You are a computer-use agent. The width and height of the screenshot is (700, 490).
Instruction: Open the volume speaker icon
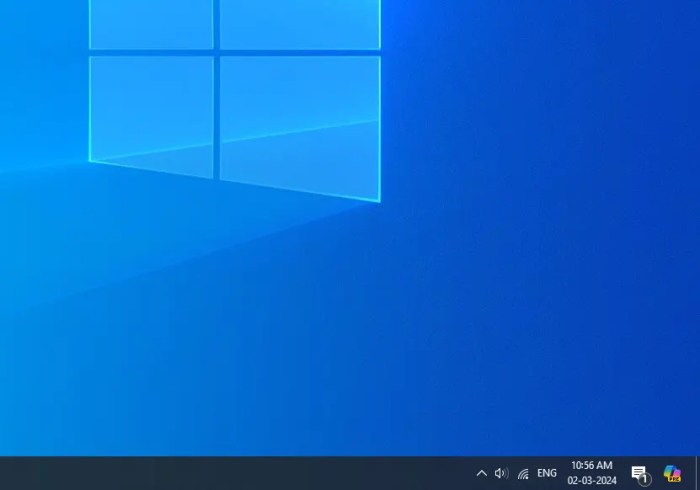pyautogui.click(x=501, y=473)
